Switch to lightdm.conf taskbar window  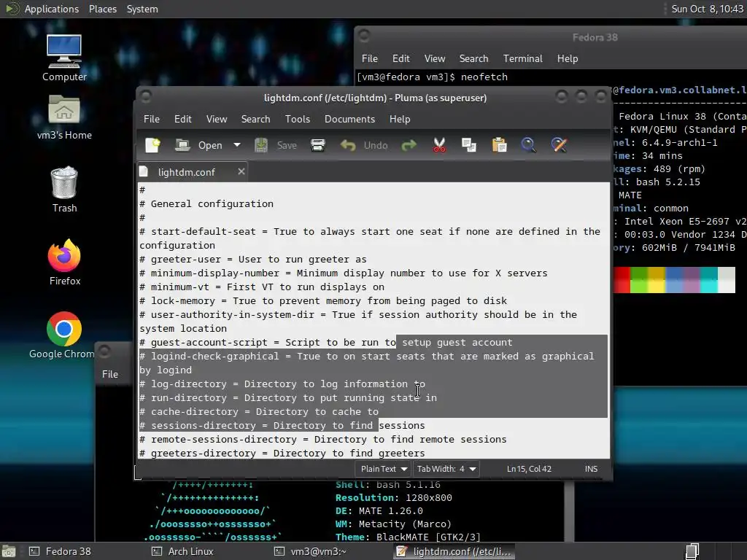[x=455, y=551]
